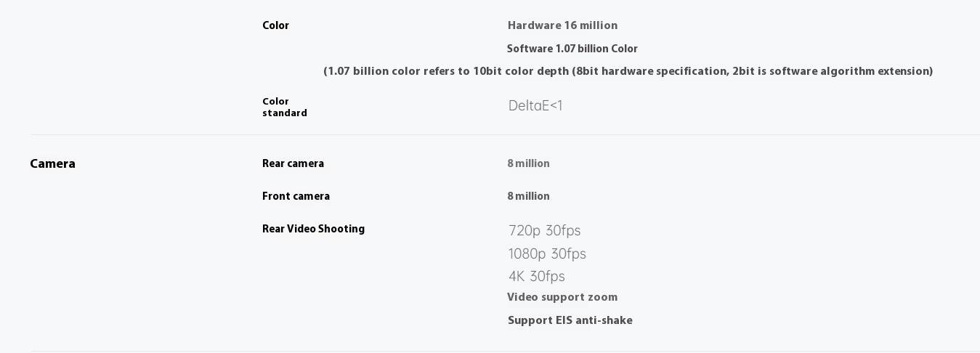The image size is (980, 353).
Task: Click the "8 million" value beside Rear camera
Action: pyautogui.click(x=528, y=163)
